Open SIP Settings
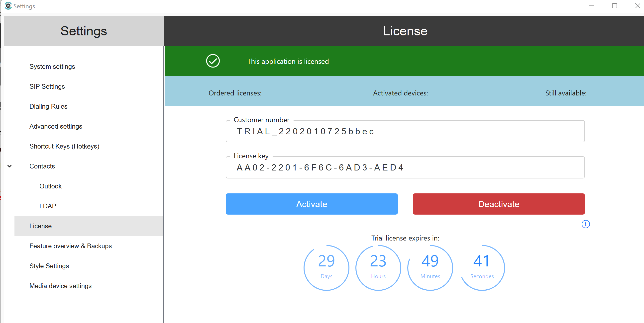 click(x=47, y=86)
